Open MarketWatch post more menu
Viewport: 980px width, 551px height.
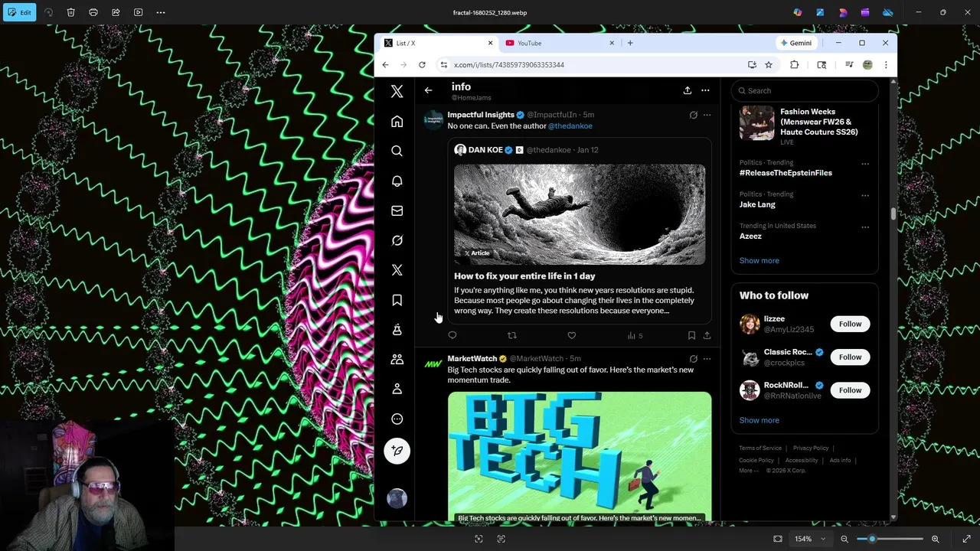click(x=707, y=358)
